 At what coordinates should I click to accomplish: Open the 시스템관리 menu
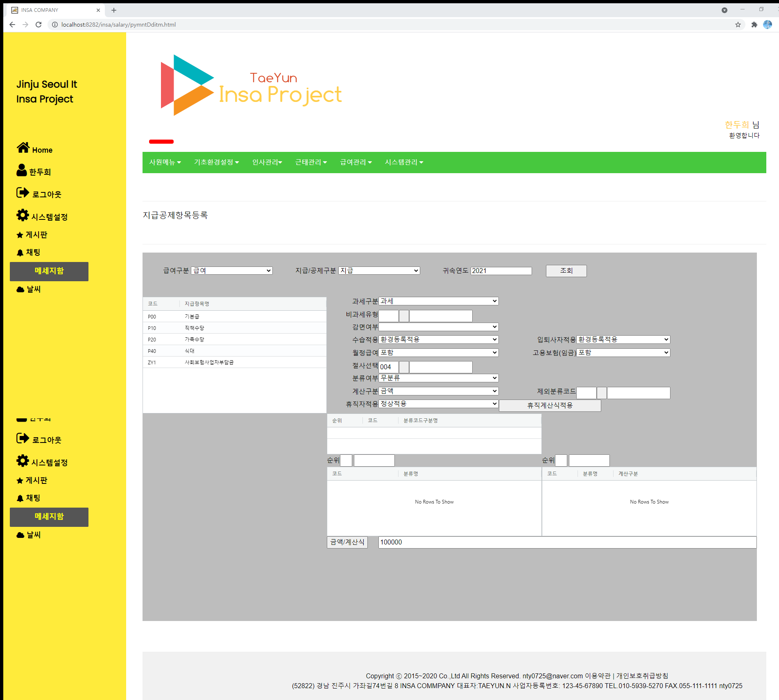(x=404, y=162)
